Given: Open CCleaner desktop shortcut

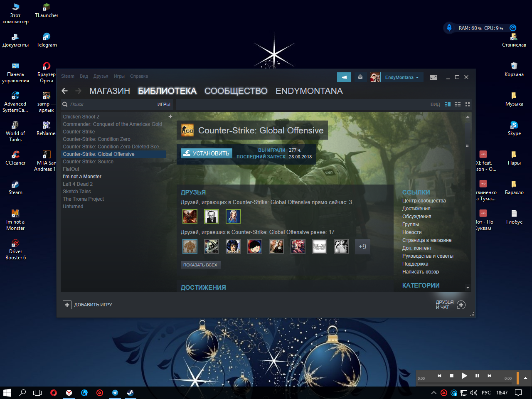Looking at the screenshot, I should click(15, 158).
